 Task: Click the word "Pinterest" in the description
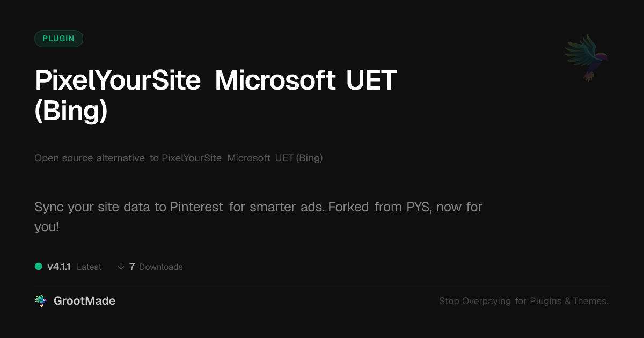coord(196,207)
